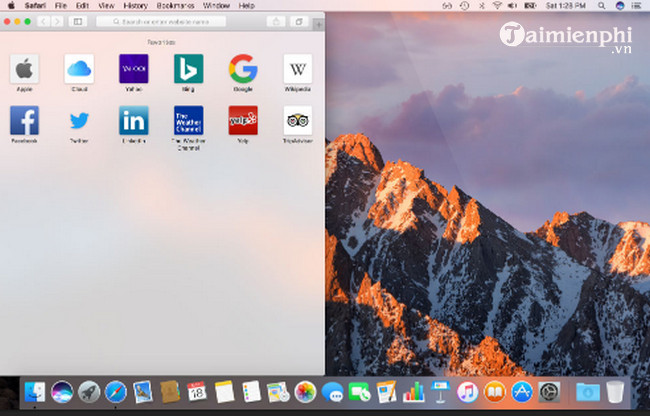Open the History menu
This screenshot has height=416, width=650.
click(x=135, y=5)
